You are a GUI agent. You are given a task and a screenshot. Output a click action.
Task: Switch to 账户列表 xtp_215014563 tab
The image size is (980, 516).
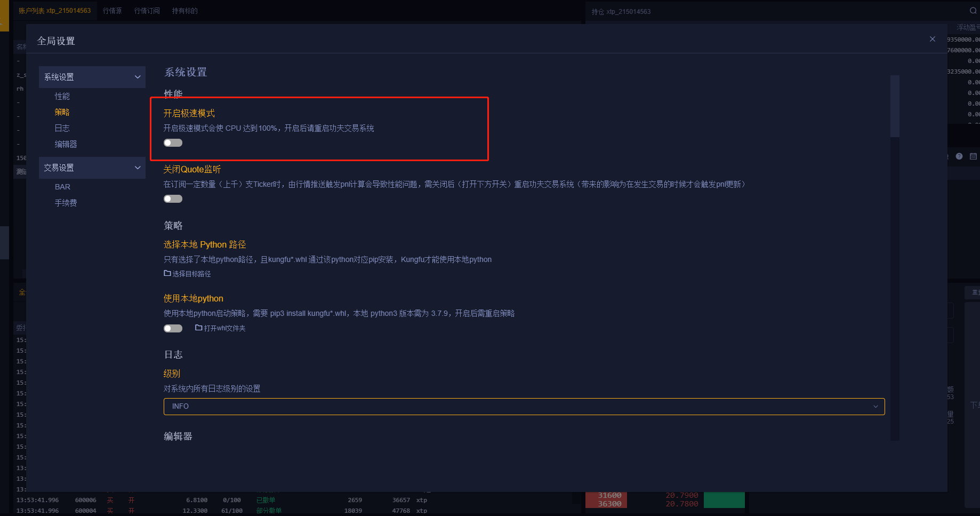point(54,11)
